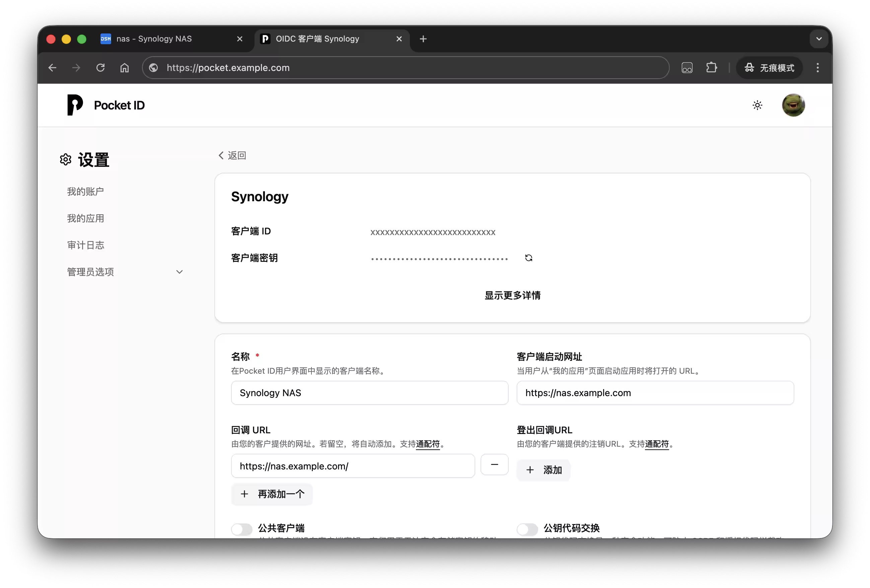The image size is (870, 588).
Task: Click the Pocket ID logo
Action: coord(75,105)
